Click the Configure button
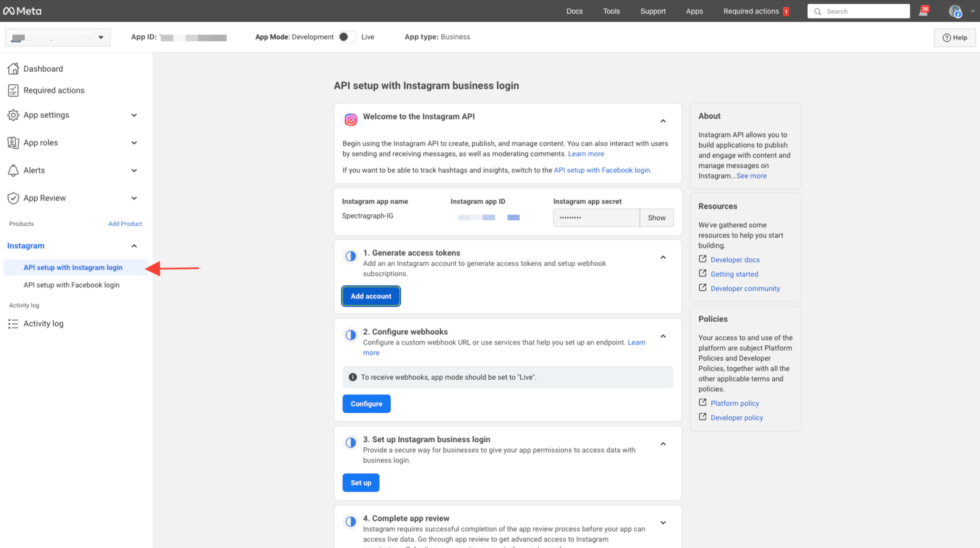This screenshot has height=548, width=980. tap(366, 404)
